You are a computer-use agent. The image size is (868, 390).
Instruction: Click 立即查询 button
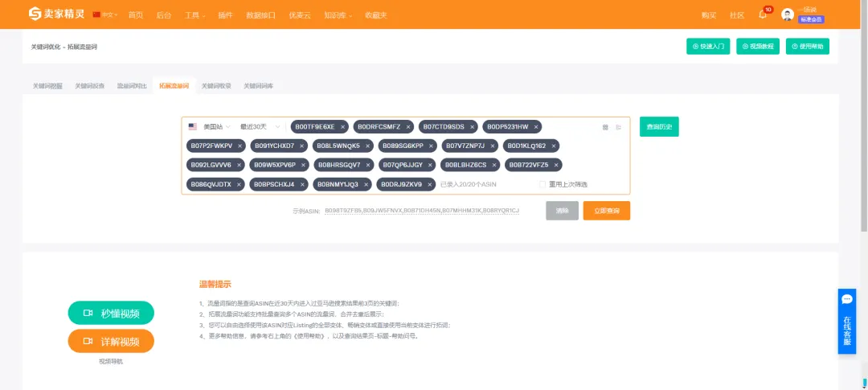(606, 211)
